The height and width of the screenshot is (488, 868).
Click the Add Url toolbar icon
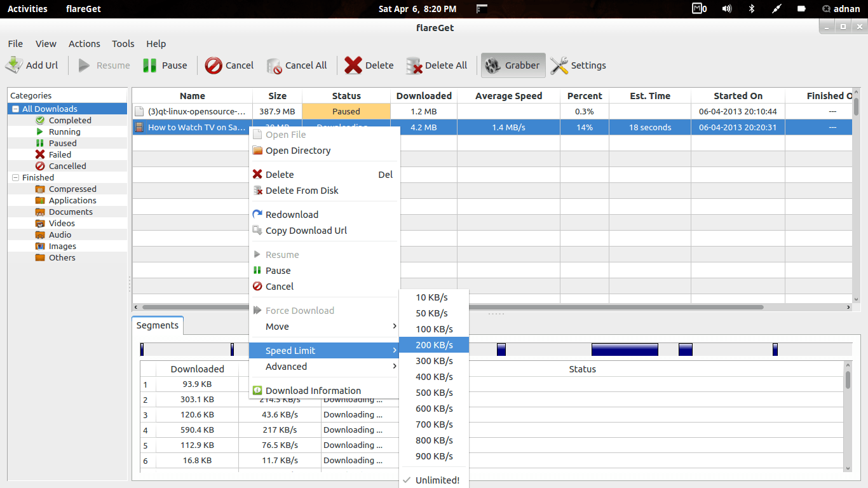point(15,65)
